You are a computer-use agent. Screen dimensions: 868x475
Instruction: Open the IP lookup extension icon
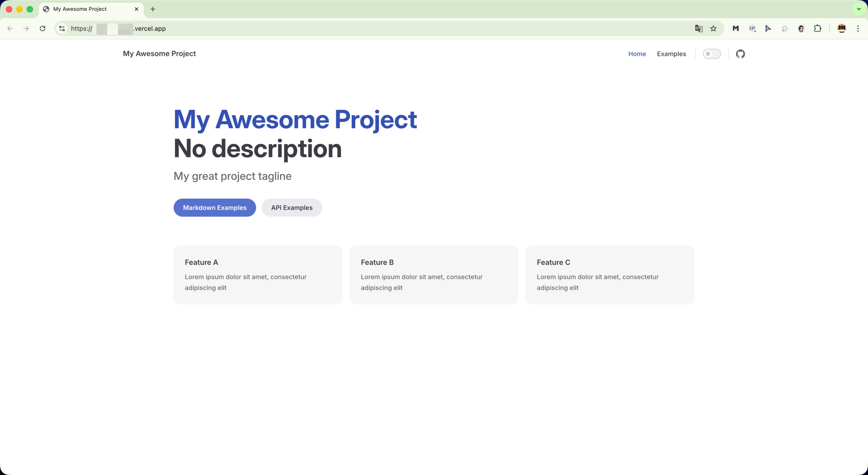pos(752,28)
